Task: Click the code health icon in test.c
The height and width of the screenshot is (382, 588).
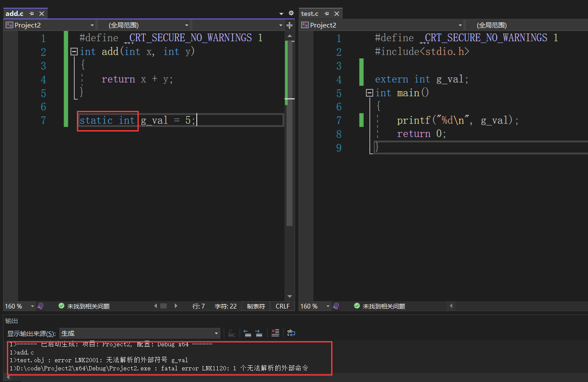Action: click(336, 306)
